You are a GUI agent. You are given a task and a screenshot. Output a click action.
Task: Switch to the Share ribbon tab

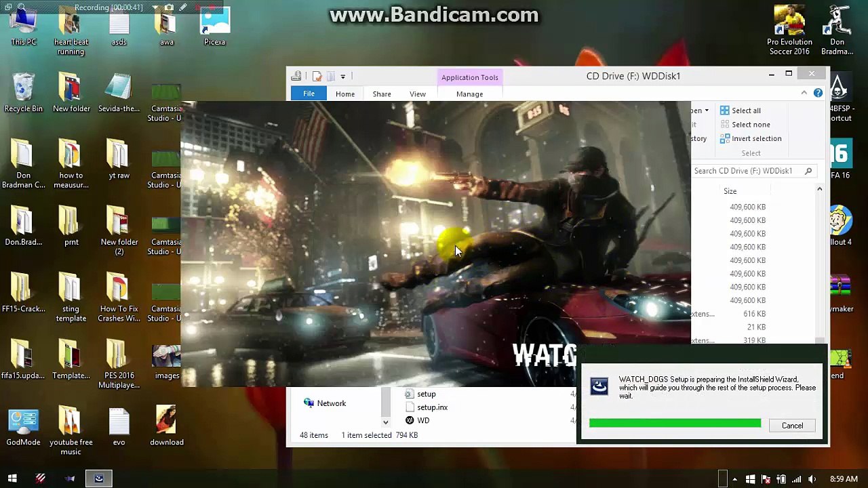(x=381, y=94)
